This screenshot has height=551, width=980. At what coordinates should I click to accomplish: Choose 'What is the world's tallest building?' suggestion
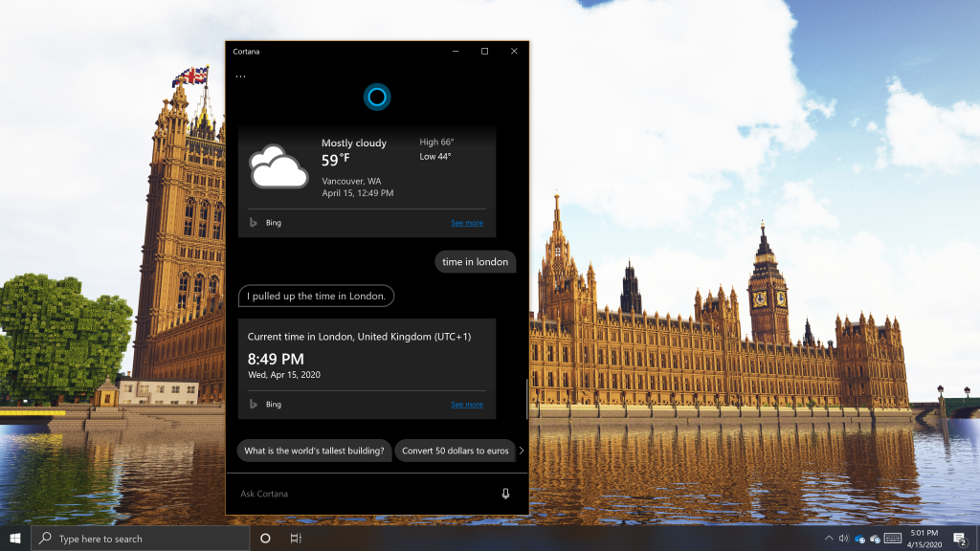[314, 451]
